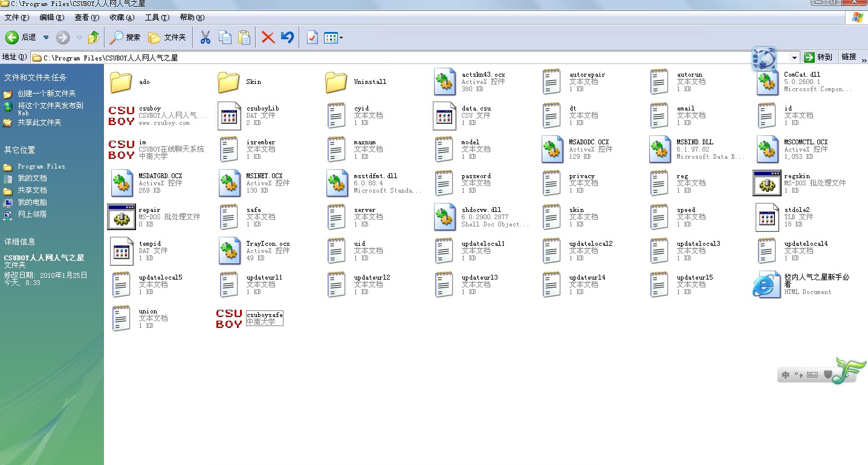Select the MSADODC.OCX file icon

pos(552,149)
